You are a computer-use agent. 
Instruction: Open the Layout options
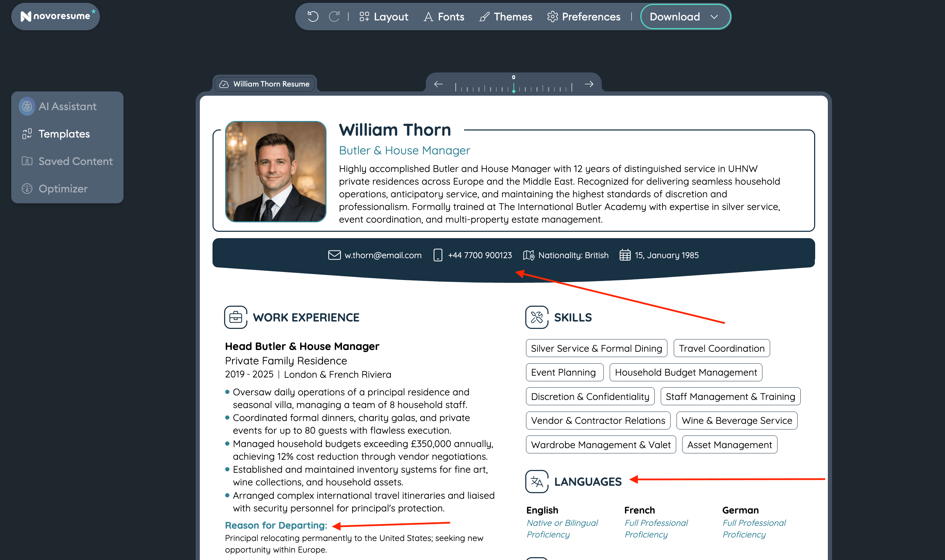384,17
